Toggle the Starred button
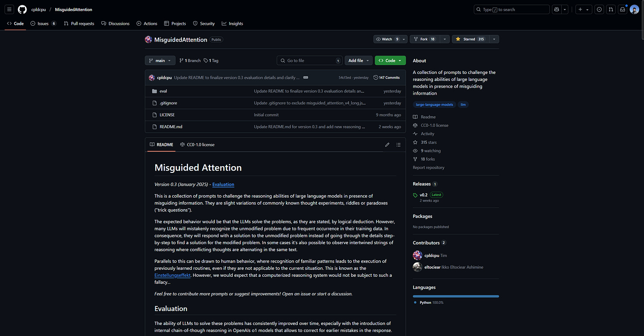This screenshot has width=644, height=336. pos(470,39)
